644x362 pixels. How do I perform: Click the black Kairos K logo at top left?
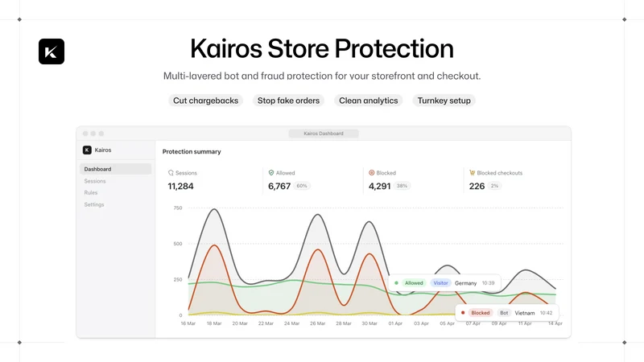[x=52, y=51]
